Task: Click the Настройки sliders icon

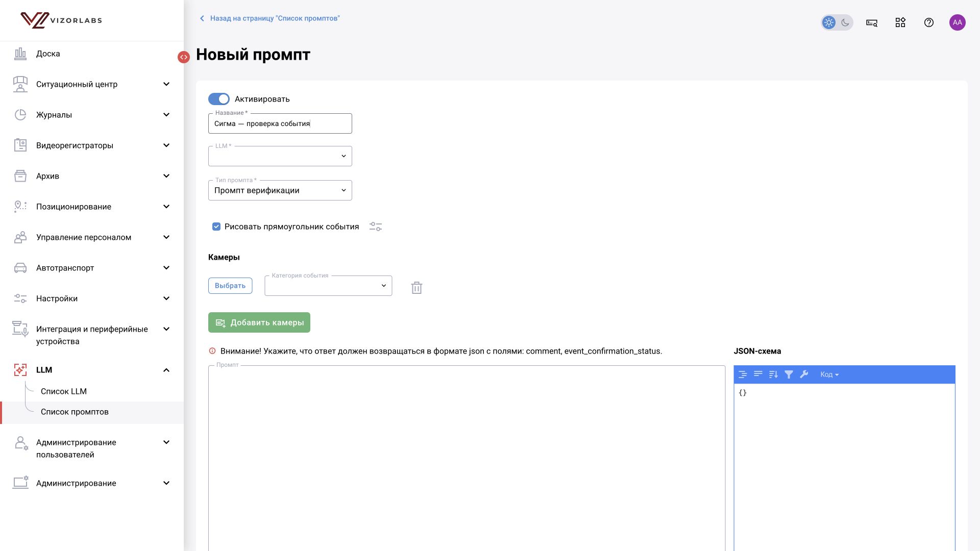Action: (x=20, y=298)
